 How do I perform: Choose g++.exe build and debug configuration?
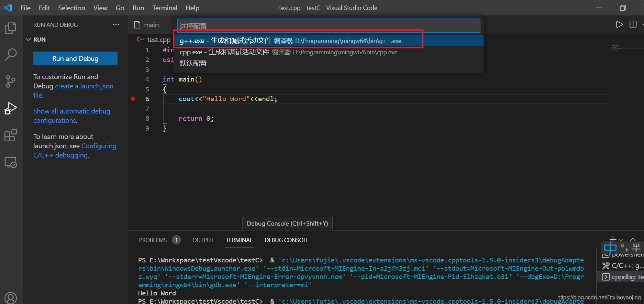coord(328,41)
